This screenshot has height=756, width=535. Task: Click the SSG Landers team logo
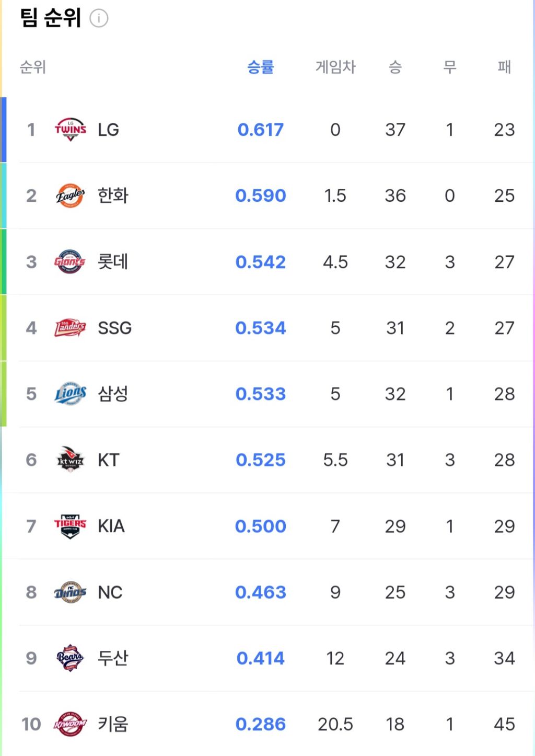(x=70, y=328)
